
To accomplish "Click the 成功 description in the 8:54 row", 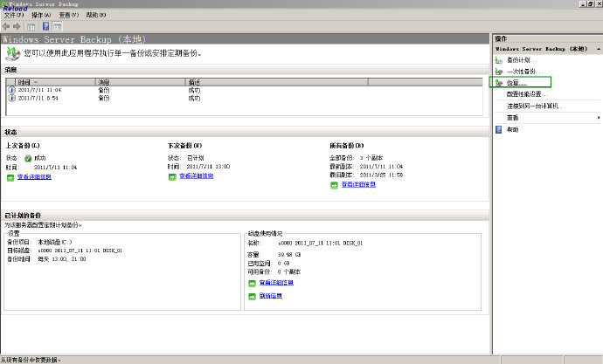I will [194, 99].
